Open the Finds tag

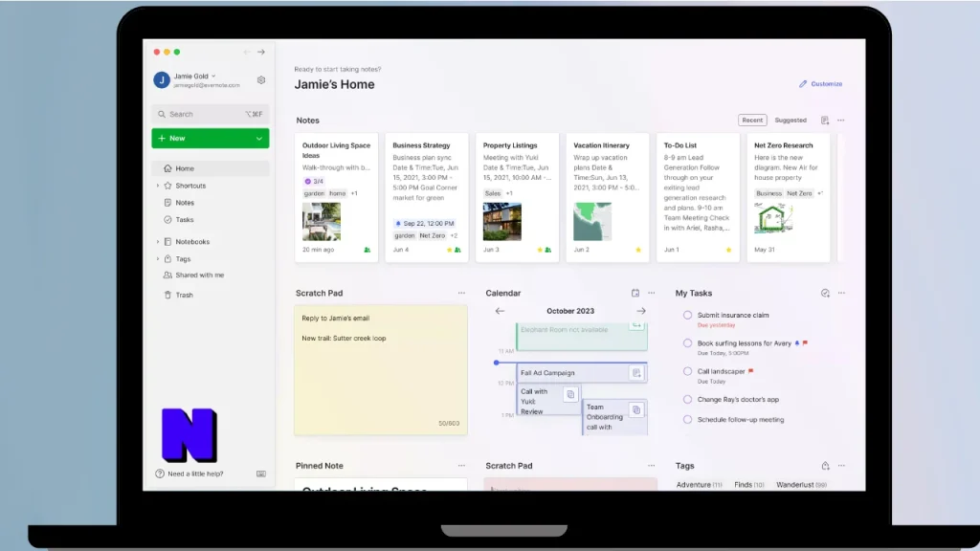click(748, 485)
